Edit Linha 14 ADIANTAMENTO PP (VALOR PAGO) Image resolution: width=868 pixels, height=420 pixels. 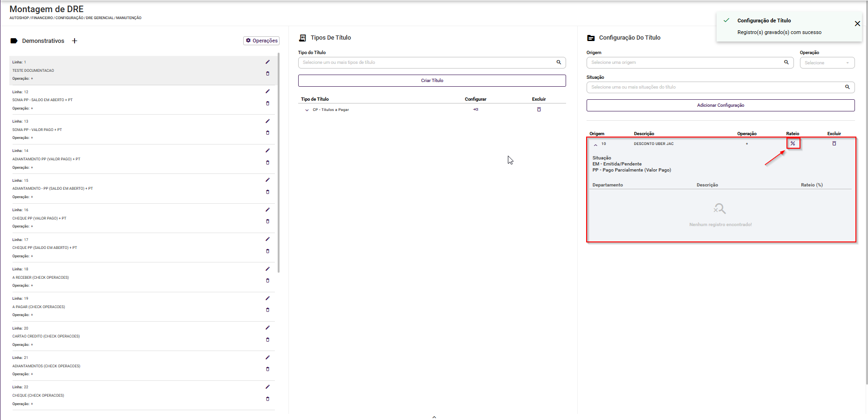click(267, 151)
